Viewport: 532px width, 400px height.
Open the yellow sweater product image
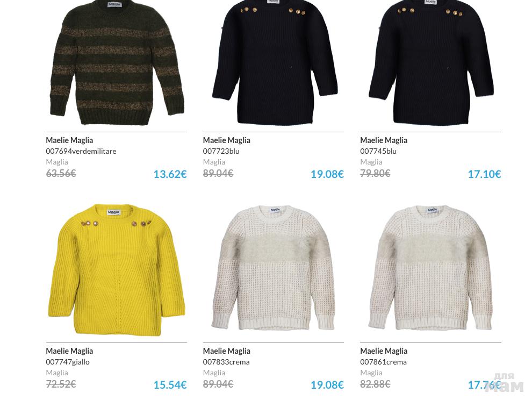[117, 270]
